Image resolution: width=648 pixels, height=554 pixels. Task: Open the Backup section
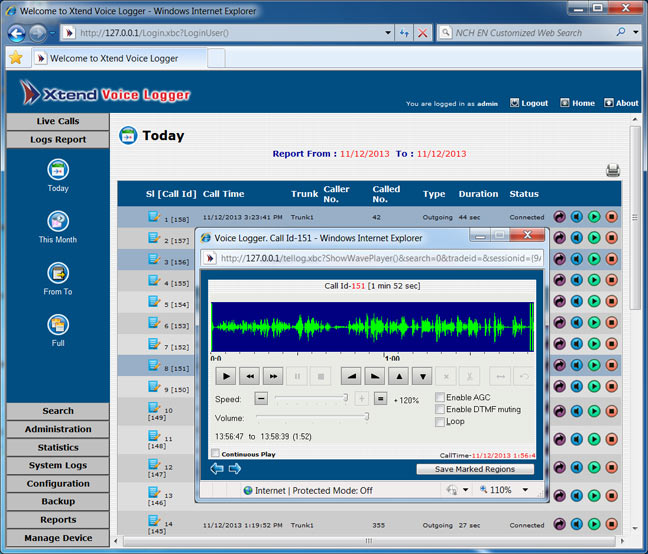click(58, 502)
